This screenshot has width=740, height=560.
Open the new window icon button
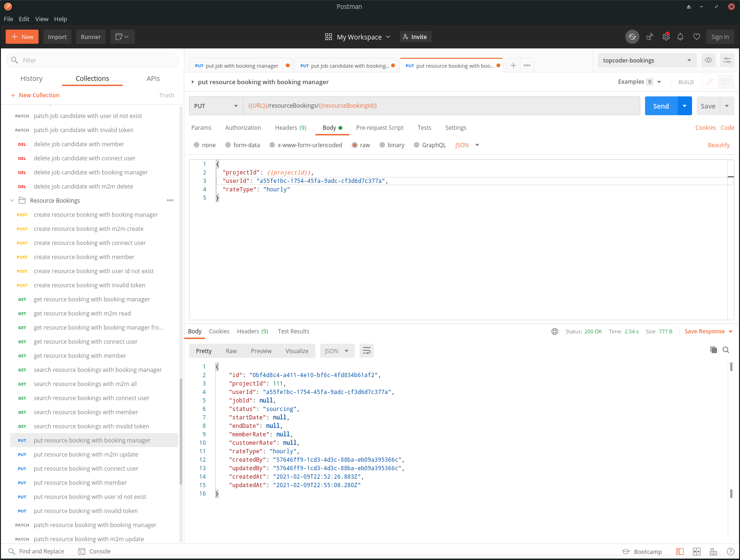click(x=123, y=37)
